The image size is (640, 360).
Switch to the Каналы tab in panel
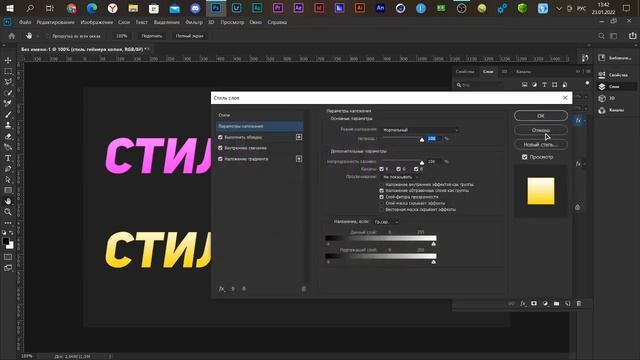523,71
